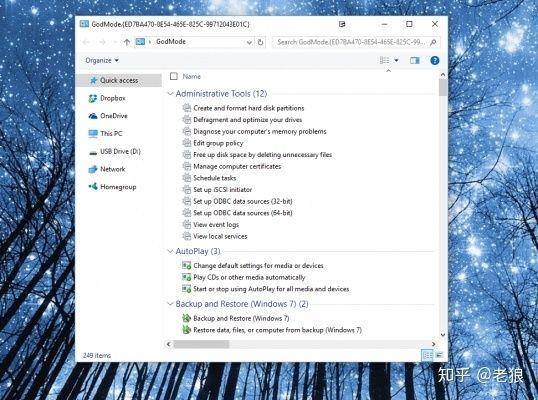Screen dimensions: 538x400
Task: Toggle the preview pane icon
Action: [414, 60]
